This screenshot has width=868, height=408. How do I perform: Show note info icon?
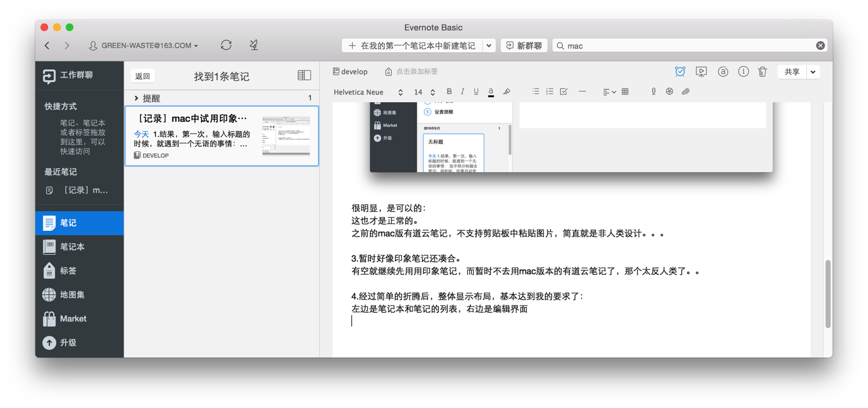click(x=744, y=72)
